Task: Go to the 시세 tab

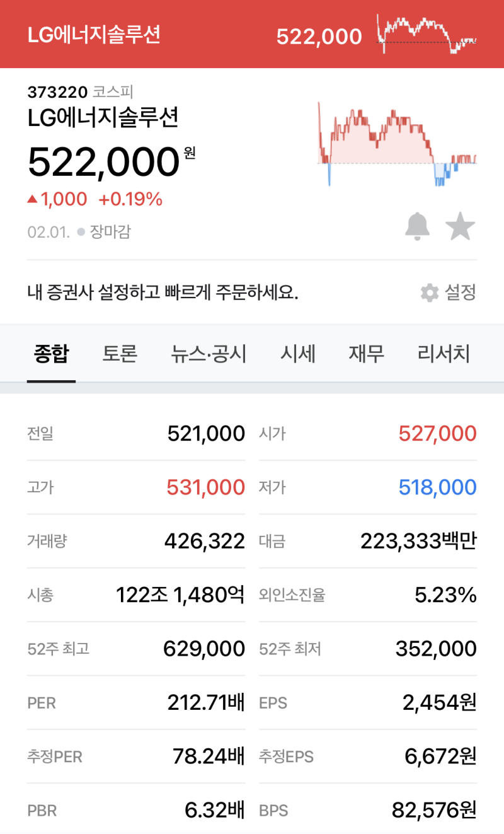Action: (297, 354)
